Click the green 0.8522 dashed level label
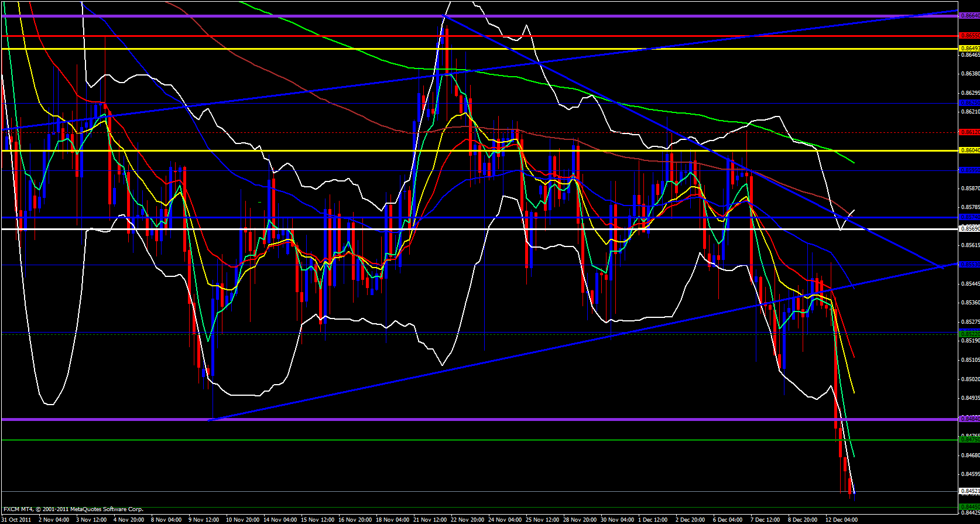The image size is (980, 524). tap(969, 334)
